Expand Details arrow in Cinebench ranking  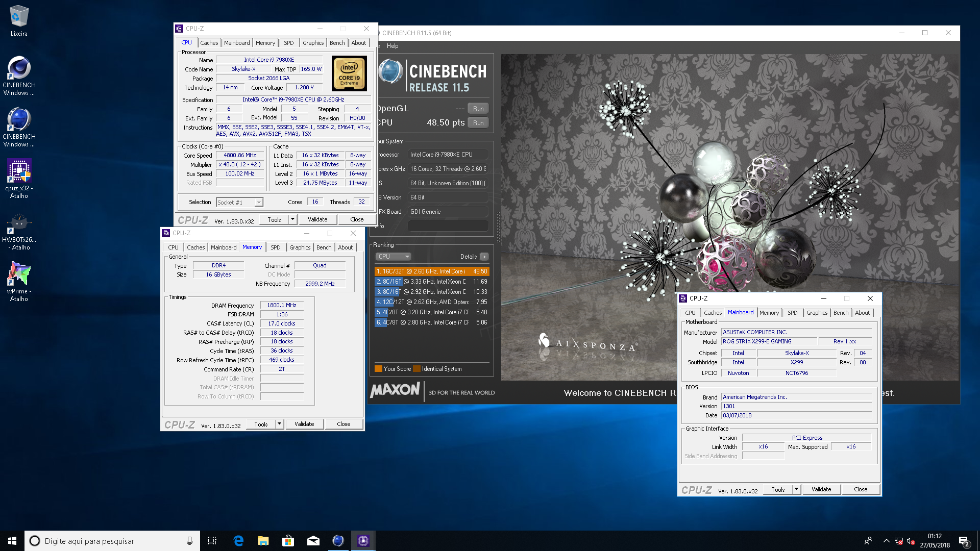[484, 257]
